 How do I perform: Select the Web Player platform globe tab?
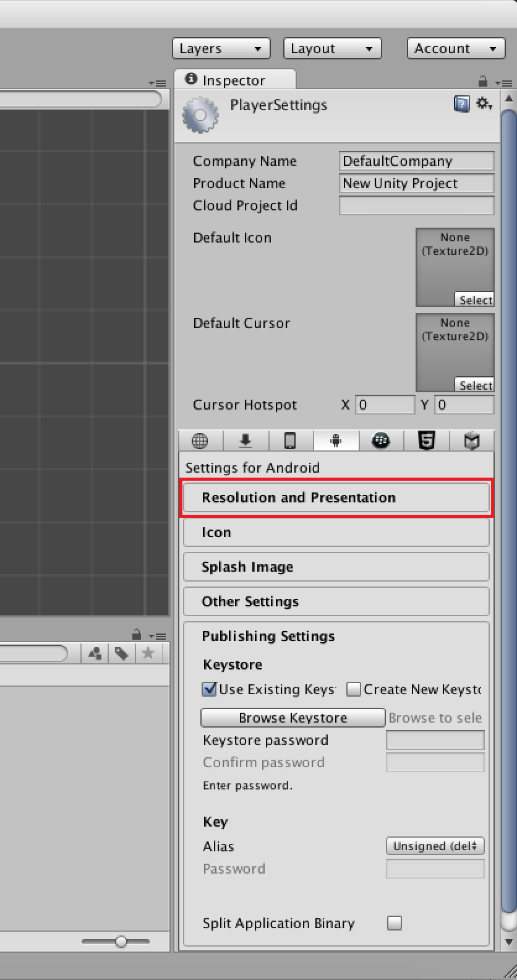click(200, 441)
